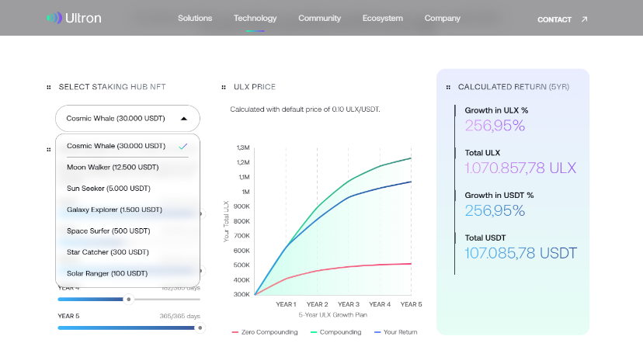Image resolution: width=643 pixels, height=364 pixels.
Task: Click the YEAR 1 label on chart axis
Action: [x=286, y=304]
